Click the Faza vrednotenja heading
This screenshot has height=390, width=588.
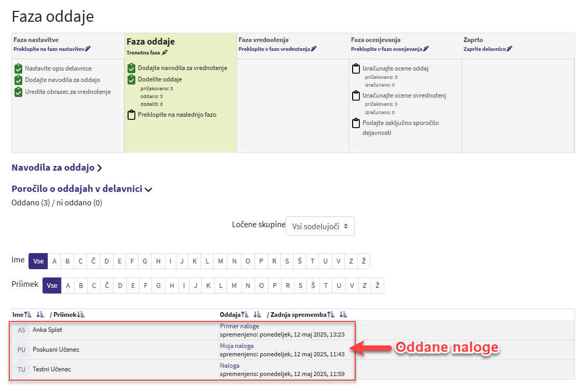click(x=263, y=40)
